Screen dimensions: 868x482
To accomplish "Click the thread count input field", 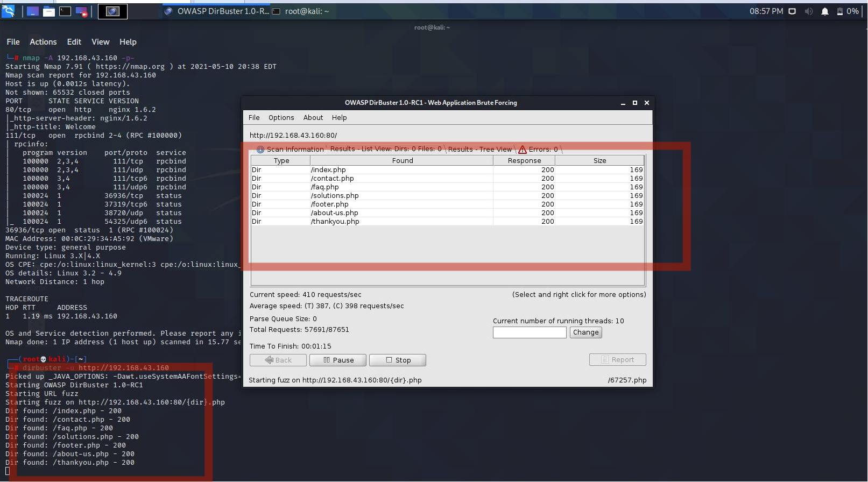I will (530, 332).
